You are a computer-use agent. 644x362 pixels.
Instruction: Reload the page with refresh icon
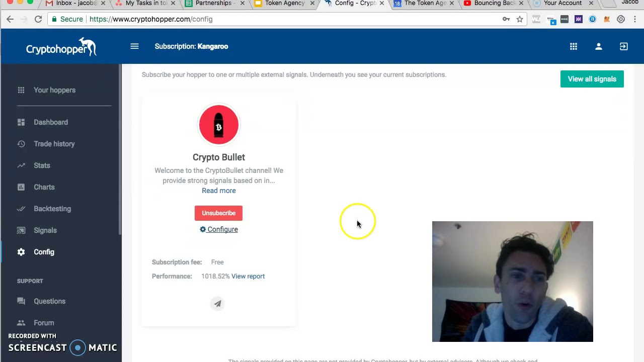click(38, 19)
